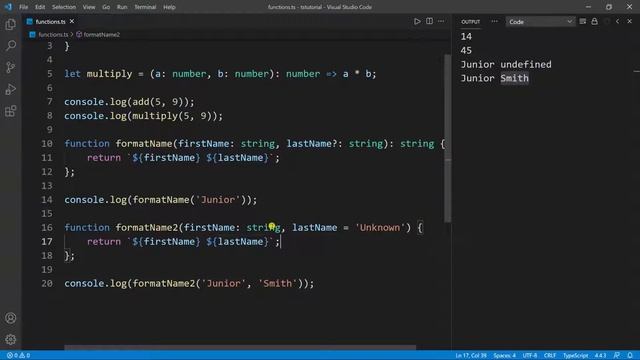
Task: Open the Go menu
Action: click(x=106, y=7)
